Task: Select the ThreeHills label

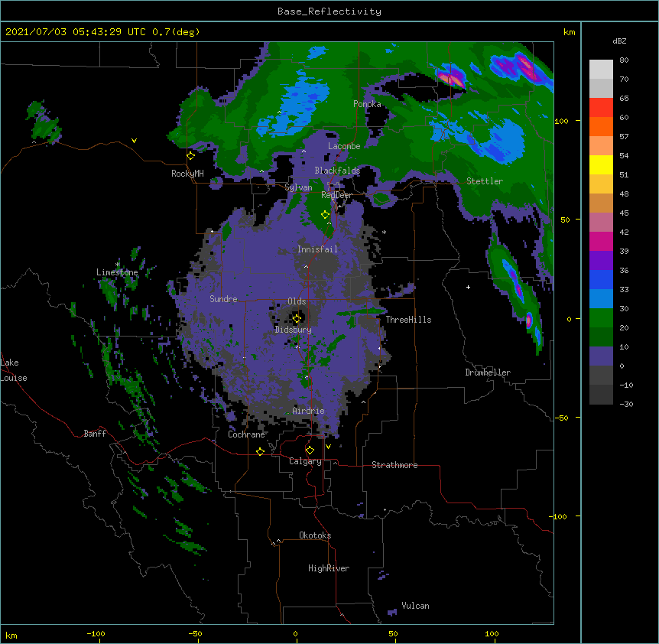Action: pos(408,320)
